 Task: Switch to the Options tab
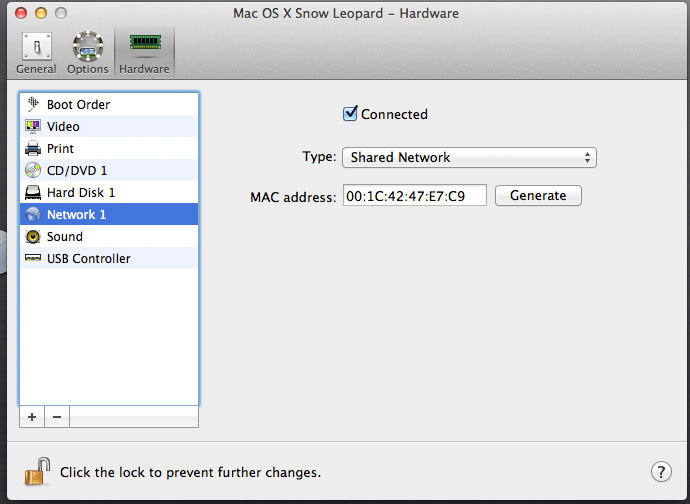tap(88, 53)
